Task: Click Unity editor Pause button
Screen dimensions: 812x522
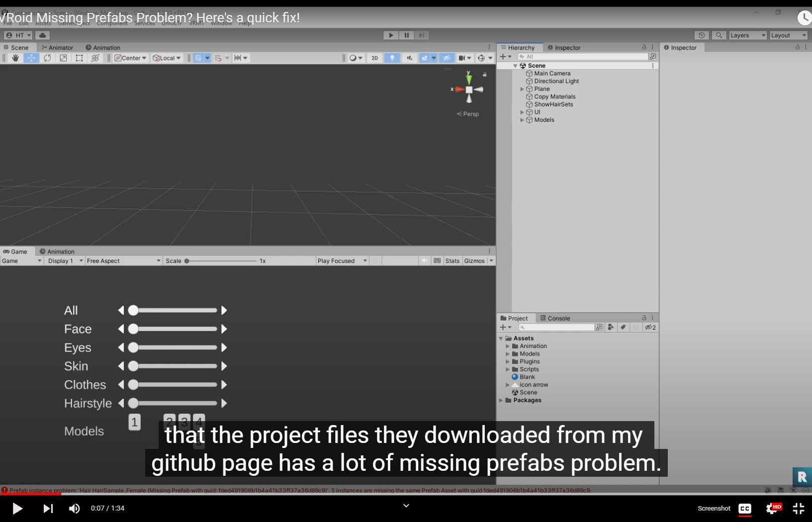Action: 406,35
